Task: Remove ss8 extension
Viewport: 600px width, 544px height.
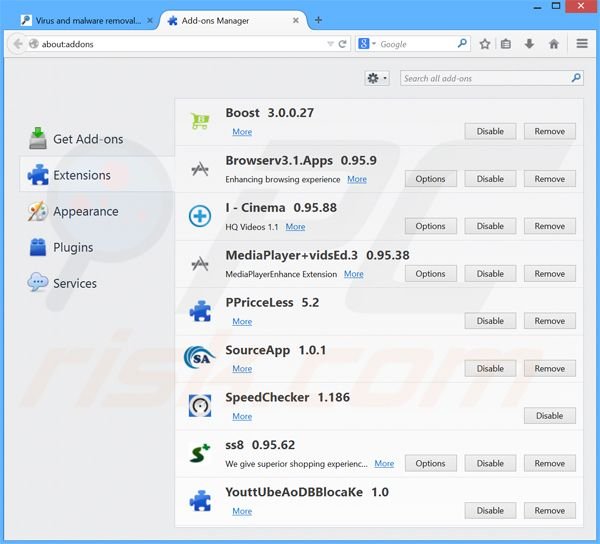Action: coord(549,463)
